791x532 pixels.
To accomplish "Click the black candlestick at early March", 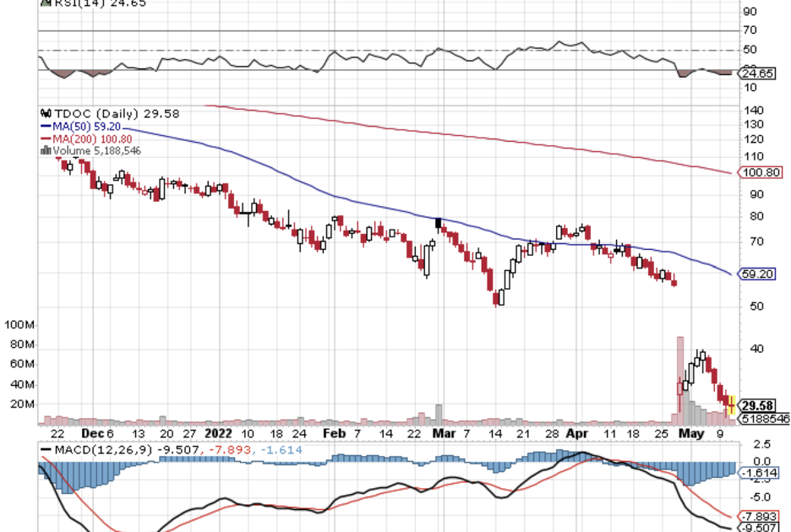I will [438, 224].
